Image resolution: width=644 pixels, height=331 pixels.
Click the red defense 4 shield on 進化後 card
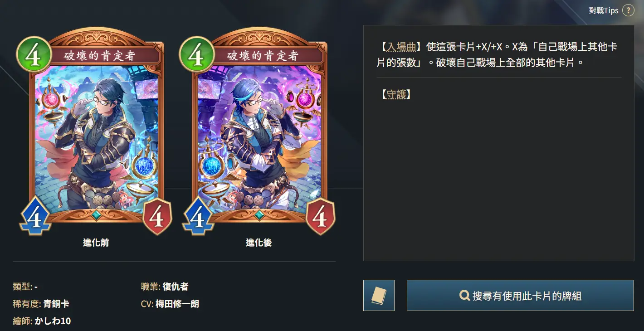click(320, 217)
